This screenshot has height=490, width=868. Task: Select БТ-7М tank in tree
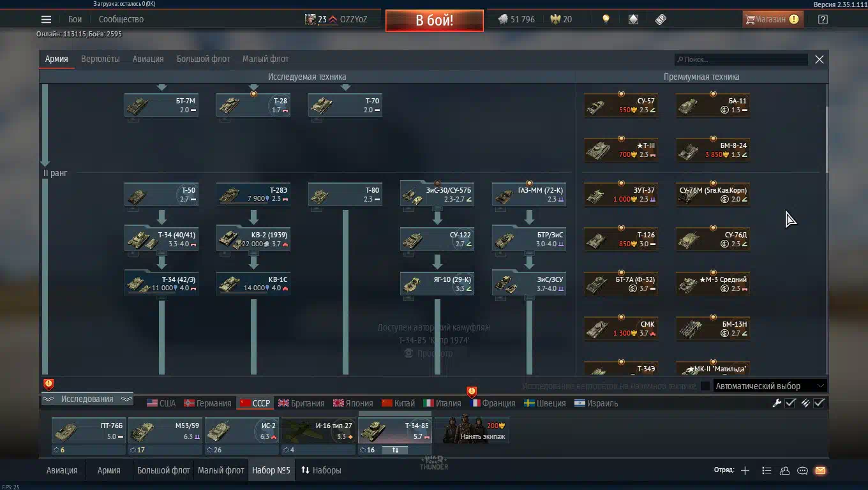click(161, 105)
